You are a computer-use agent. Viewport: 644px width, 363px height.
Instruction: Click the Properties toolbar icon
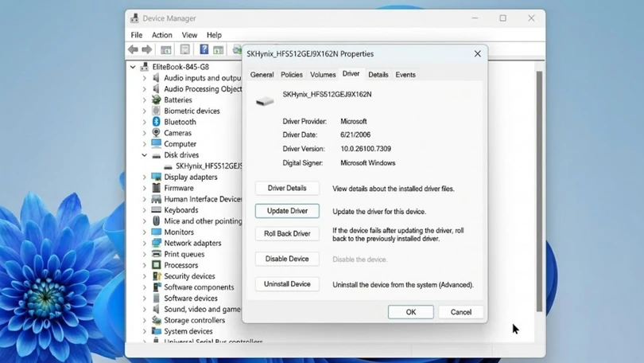pyautogui.click(x=184, y=49)
